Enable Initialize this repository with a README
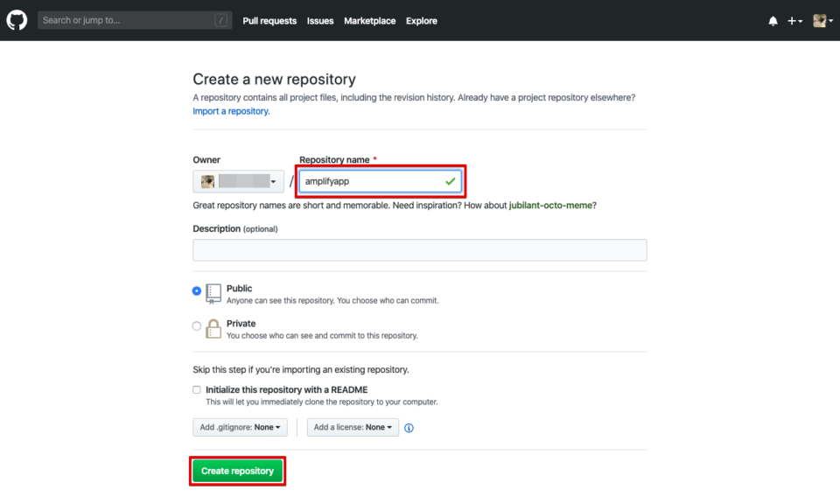This screenshot has height=504, width=840. point(196,389)
